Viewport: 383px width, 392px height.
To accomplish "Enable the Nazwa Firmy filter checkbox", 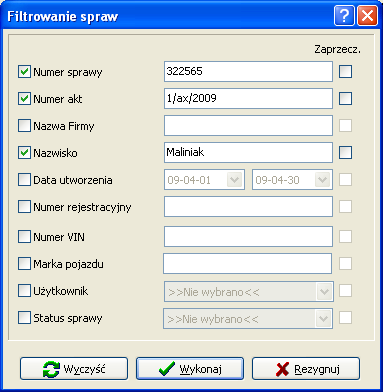I will point(24,126).
